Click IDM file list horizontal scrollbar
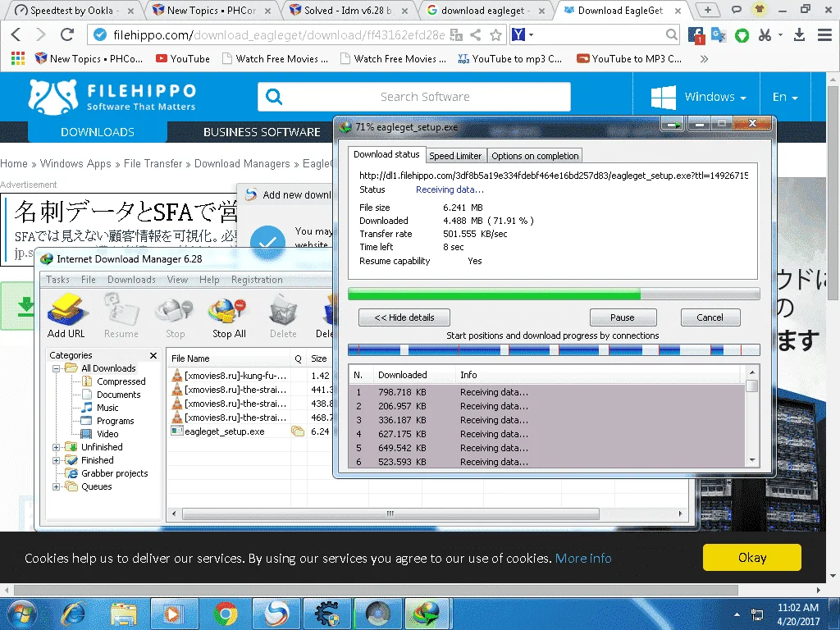 pyautogui.click(x=390, y=514)
